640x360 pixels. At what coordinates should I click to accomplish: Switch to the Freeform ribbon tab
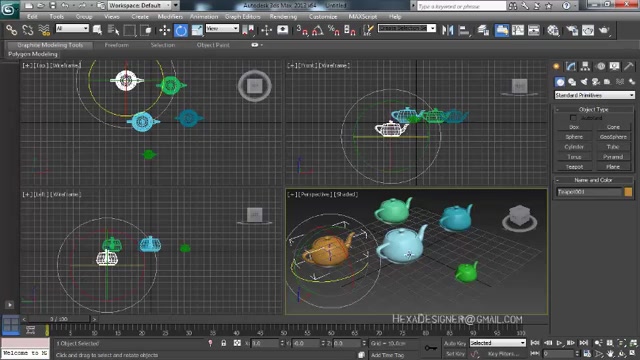click(x=117, y=45)
